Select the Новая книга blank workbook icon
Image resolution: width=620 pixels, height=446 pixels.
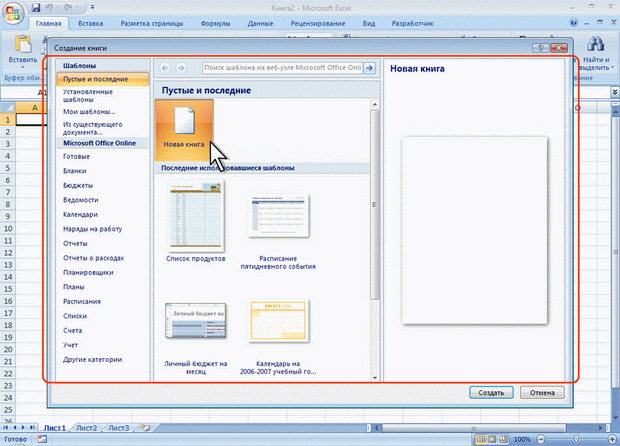point(184,130)
